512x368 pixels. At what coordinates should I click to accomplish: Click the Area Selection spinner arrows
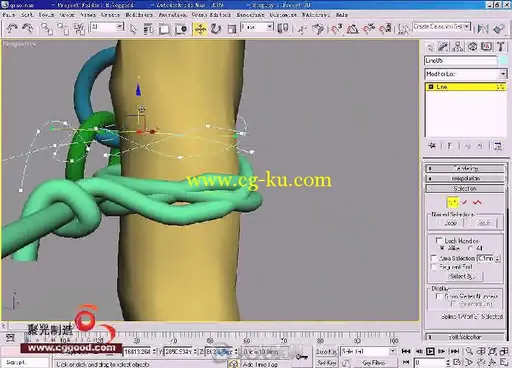click(x=497, y=258)
